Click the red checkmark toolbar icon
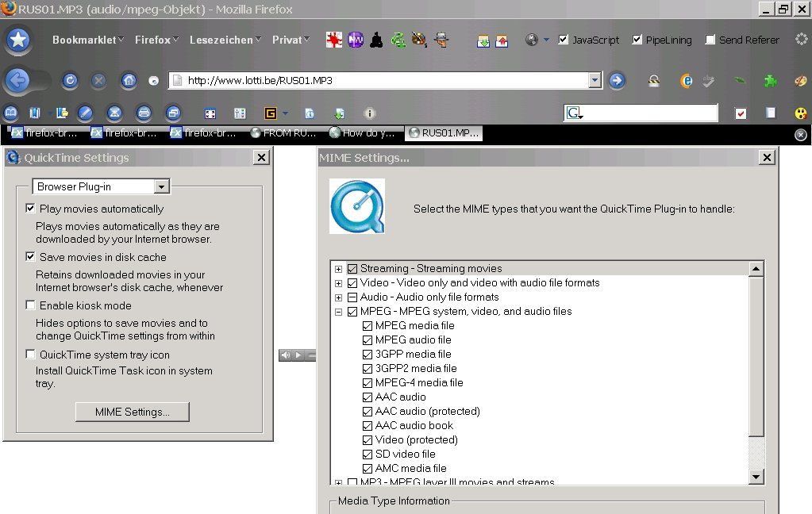812x514 pixels. tap(741, 113)
